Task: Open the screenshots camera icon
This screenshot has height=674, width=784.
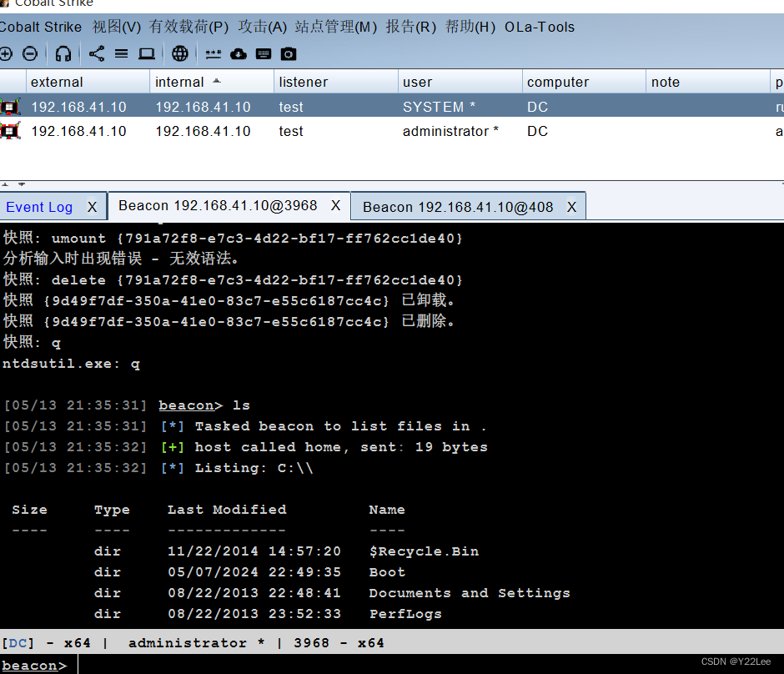Action: [289, 53]
